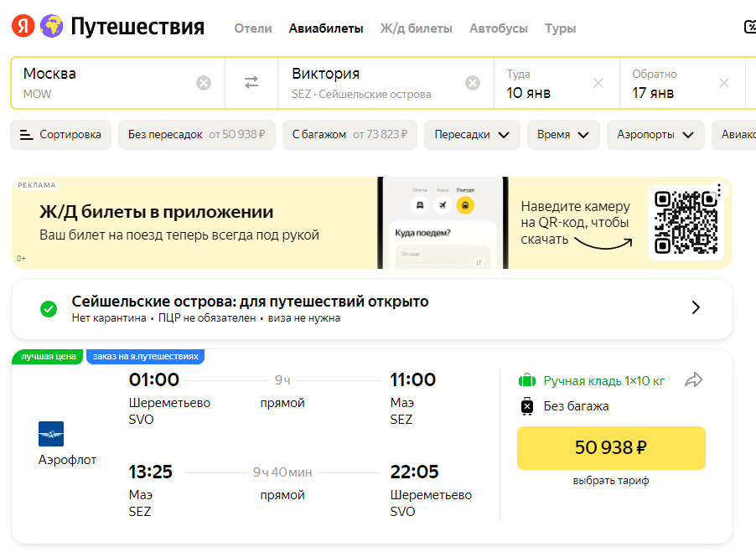Screen dimensions: 756x552
Task: Switch to the Отели tab
Action: tap(253, 28)
